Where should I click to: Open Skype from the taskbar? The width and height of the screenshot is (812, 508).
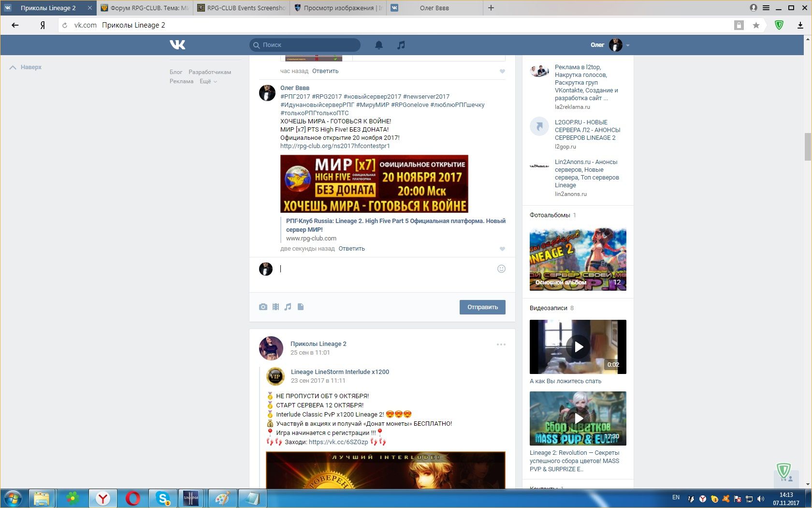[163, 498]
